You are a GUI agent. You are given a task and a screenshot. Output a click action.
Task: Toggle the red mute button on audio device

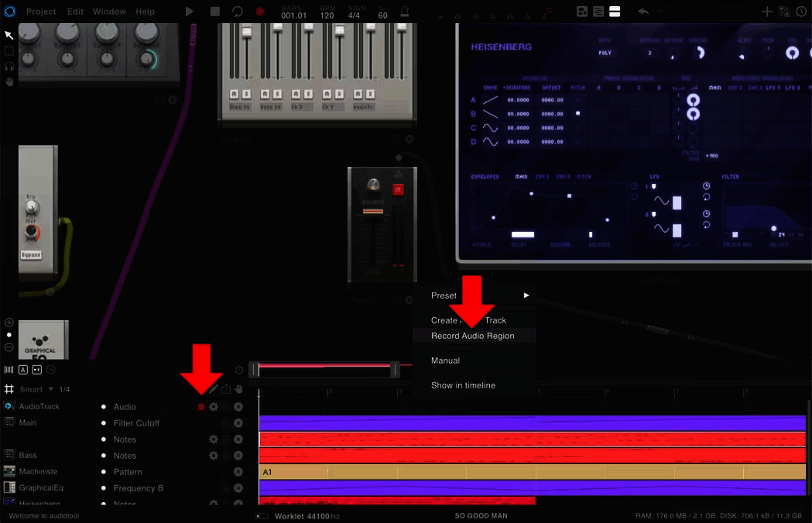(398, 190)
